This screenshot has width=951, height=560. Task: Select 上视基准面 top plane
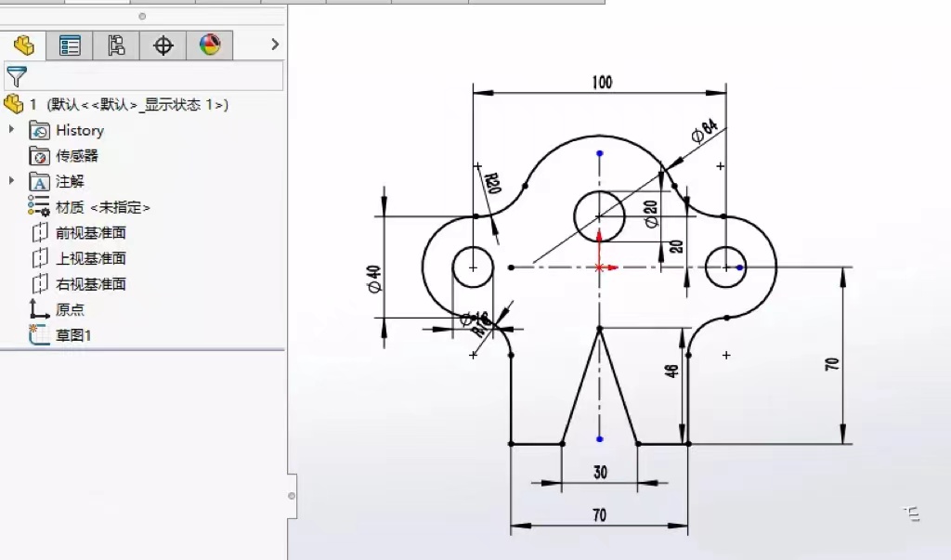click(91, 258)
